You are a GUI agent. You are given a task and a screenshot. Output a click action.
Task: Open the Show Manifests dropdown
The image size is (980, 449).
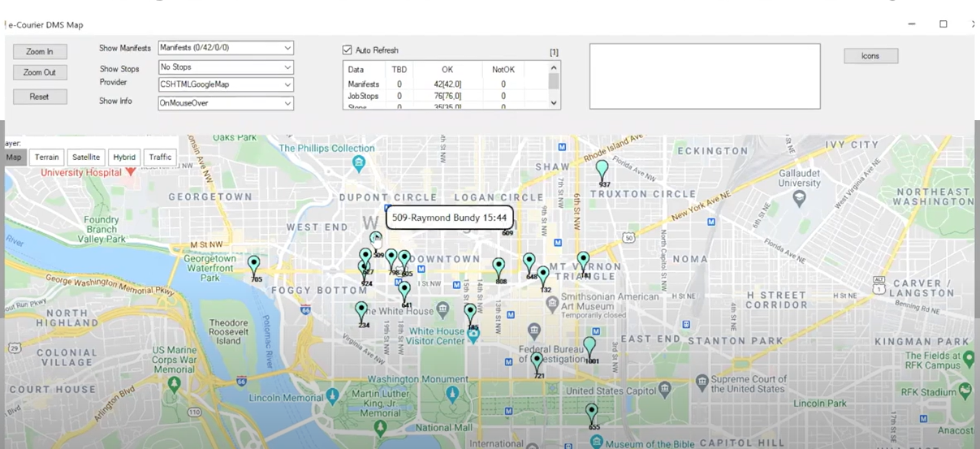coord(226,48)
